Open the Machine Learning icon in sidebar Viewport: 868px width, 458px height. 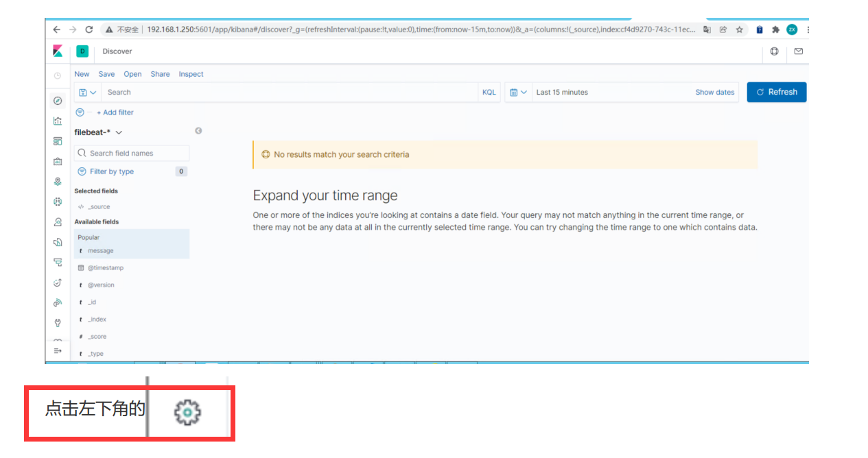click(58, 202)
